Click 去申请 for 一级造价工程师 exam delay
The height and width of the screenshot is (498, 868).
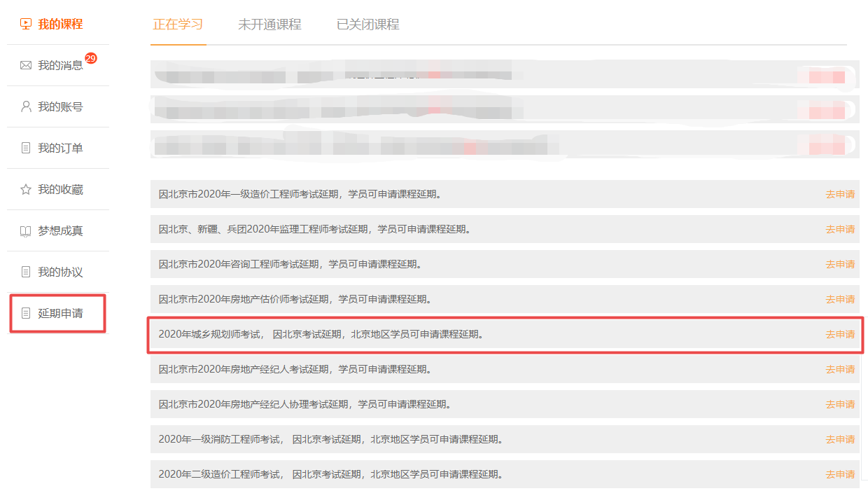click(841, 195)
